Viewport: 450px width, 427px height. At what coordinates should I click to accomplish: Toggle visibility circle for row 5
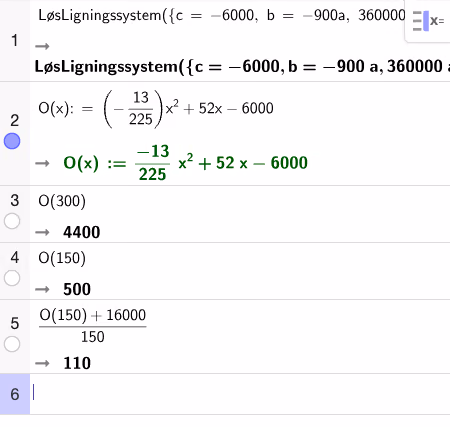click(x=12, y=344)
